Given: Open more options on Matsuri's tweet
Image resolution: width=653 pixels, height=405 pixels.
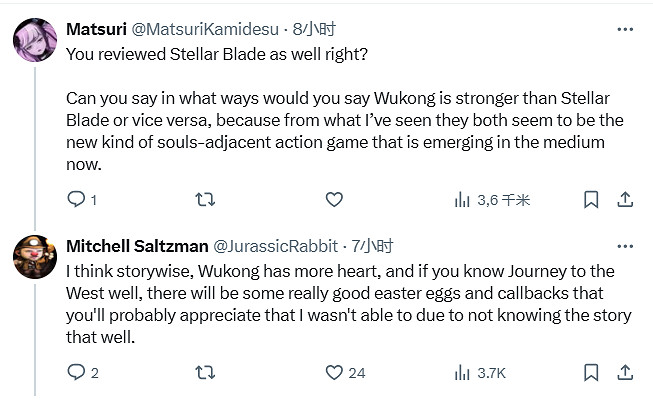Looking at the screenshot, I should click(x=626, y=30).
